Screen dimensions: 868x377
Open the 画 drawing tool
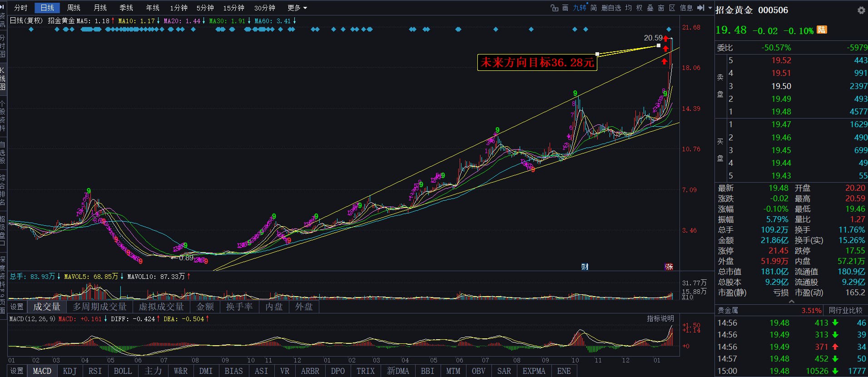point(565,8)
